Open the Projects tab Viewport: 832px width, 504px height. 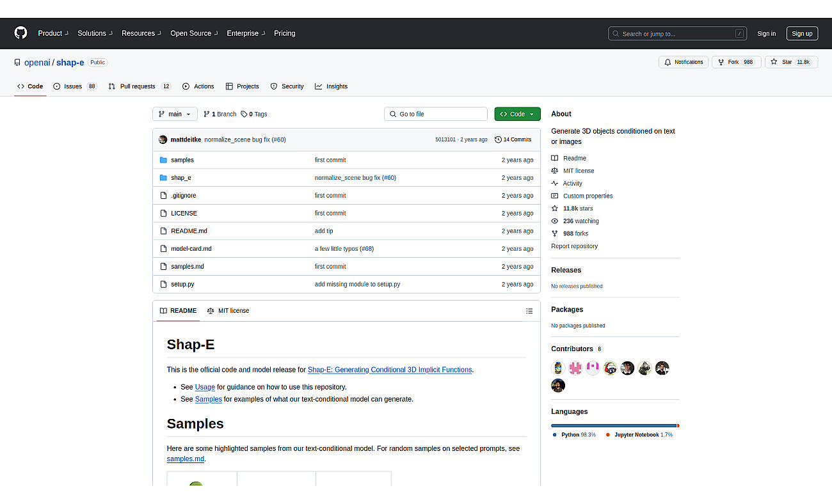pos(242,86)
